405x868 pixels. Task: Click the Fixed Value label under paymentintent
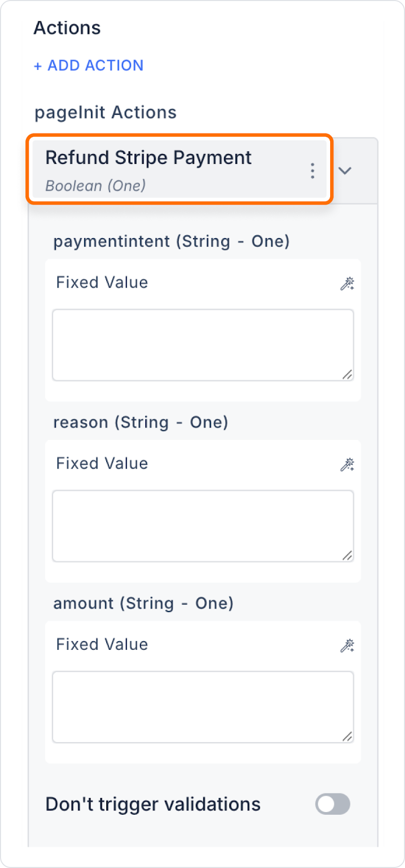click(102, 283)
